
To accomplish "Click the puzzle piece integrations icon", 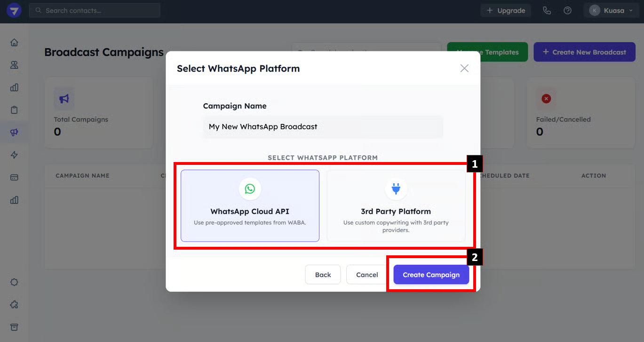I will point(14,305).
